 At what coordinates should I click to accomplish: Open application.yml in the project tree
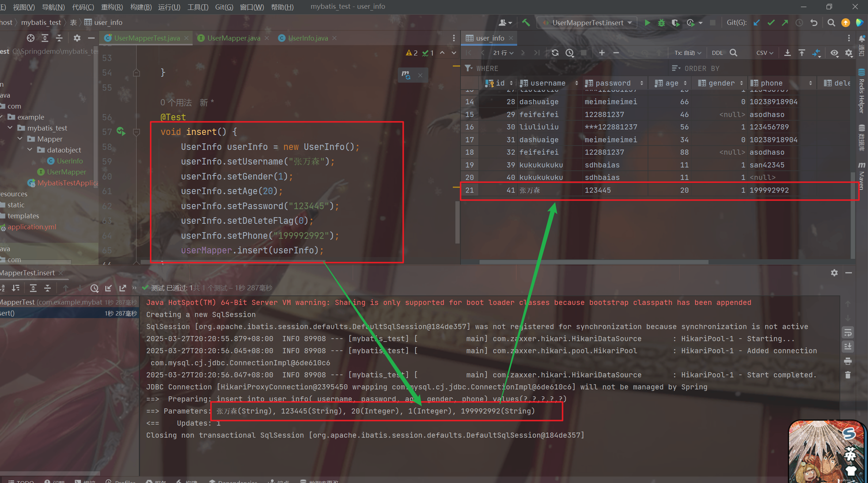tap(32, 227)
